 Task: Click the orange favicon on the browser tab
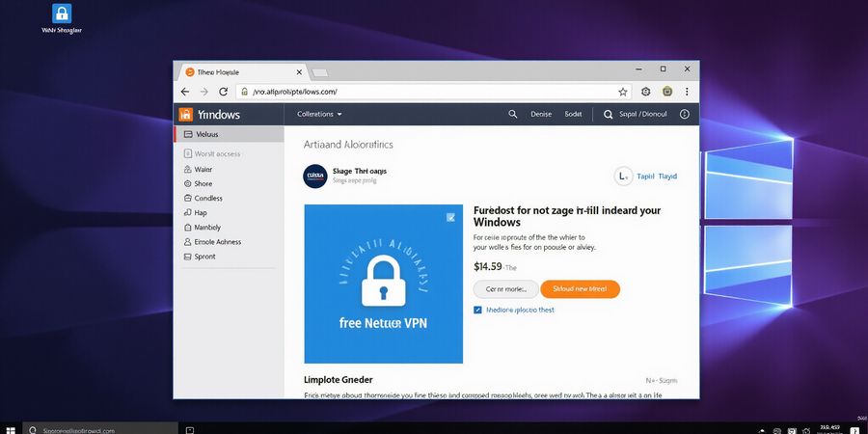coord(190,72)
